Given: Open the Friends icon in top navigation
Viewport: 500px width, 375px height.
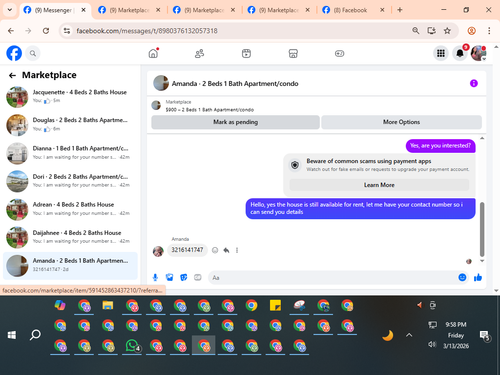Looking at the screenshot, I should tap(200, 53).
